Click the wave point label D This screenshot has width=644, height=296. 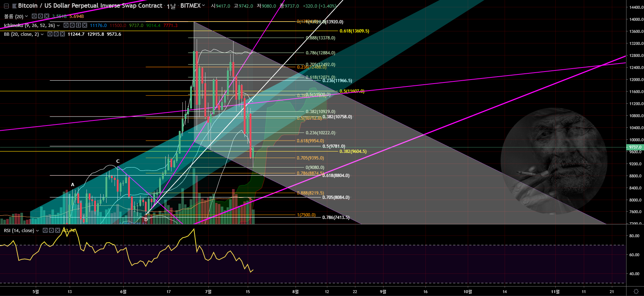click(x=146, y=220)
